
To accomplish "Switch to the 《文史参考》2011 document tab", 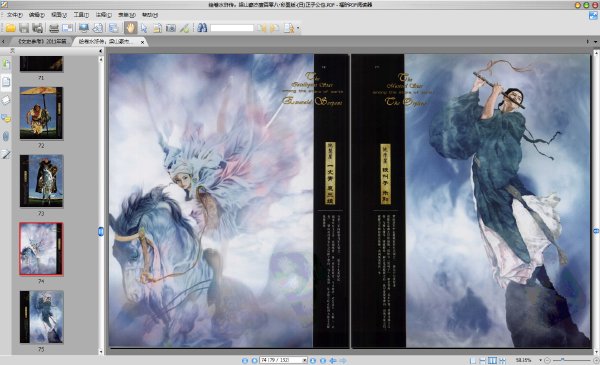I will pyautogui.click(x=41, y=41).
